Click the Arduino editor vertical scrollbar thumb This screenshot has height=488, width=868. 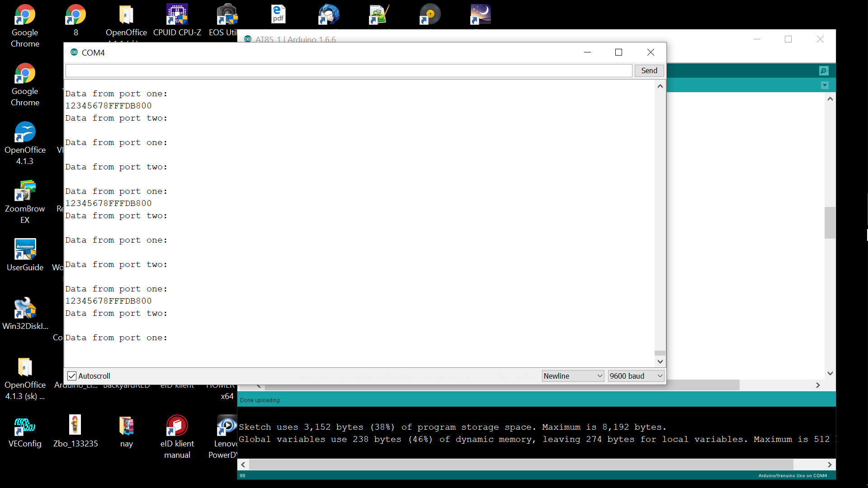(830, 222)
